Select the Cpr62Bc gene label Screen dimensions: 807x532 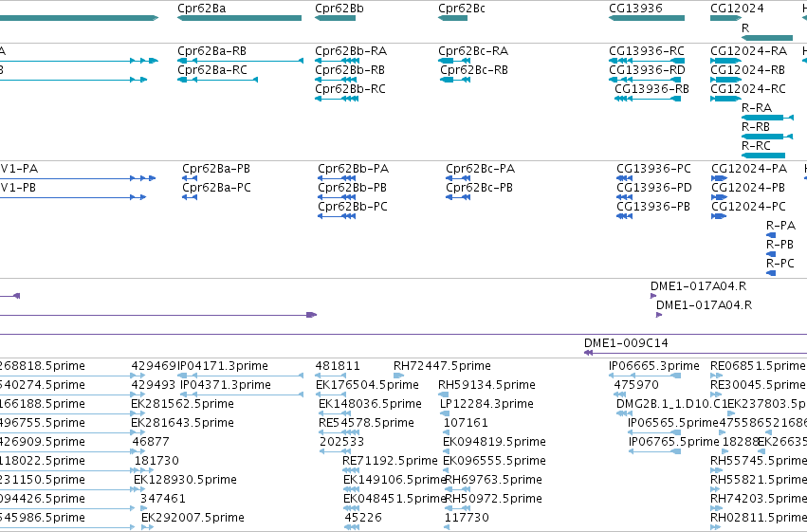462,9
